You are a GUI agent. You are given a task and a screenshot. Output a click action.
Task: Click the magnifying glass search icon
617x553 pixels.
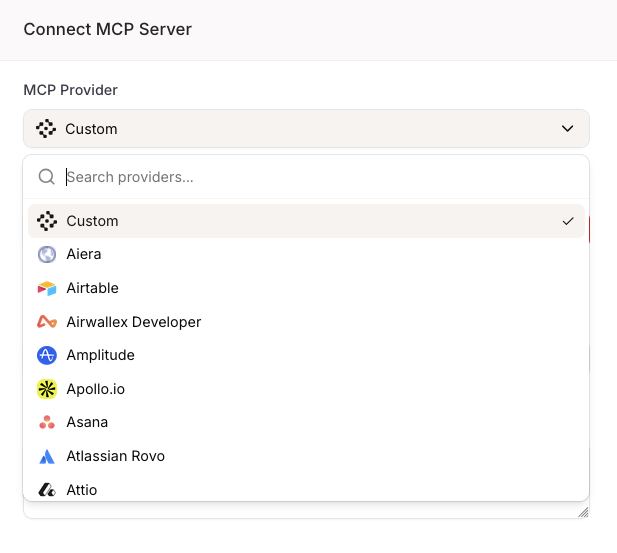coord(46,177)
